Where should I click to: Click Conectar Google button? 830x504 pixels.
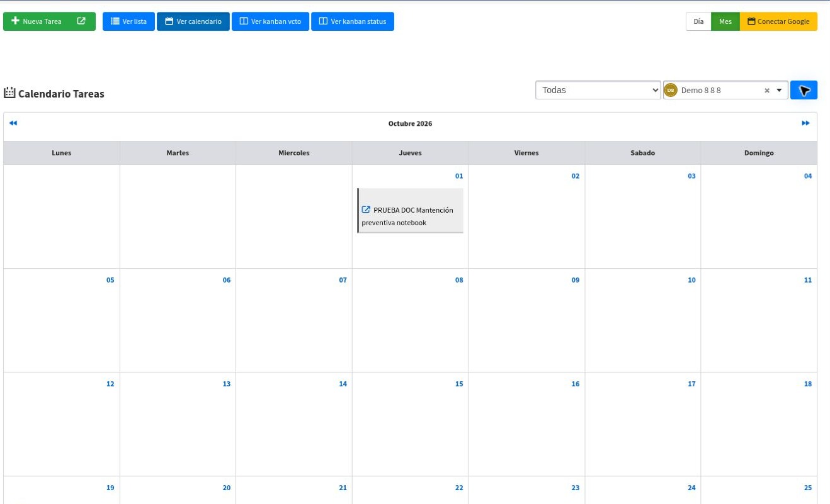(x=778, y=21)
